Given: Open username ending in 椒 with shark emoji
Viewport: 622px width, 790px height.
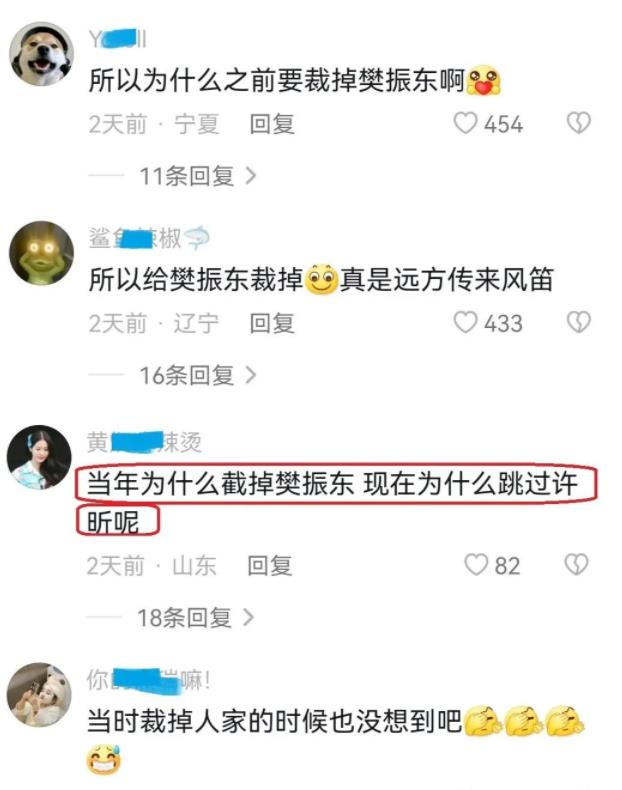Looking at the screenshot, I should [x=149, y=238].
